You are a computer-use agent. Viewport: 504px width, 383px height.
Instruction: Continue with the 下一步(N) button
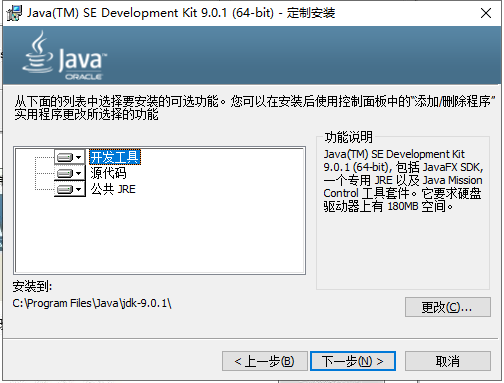click(x=353, y=361)
